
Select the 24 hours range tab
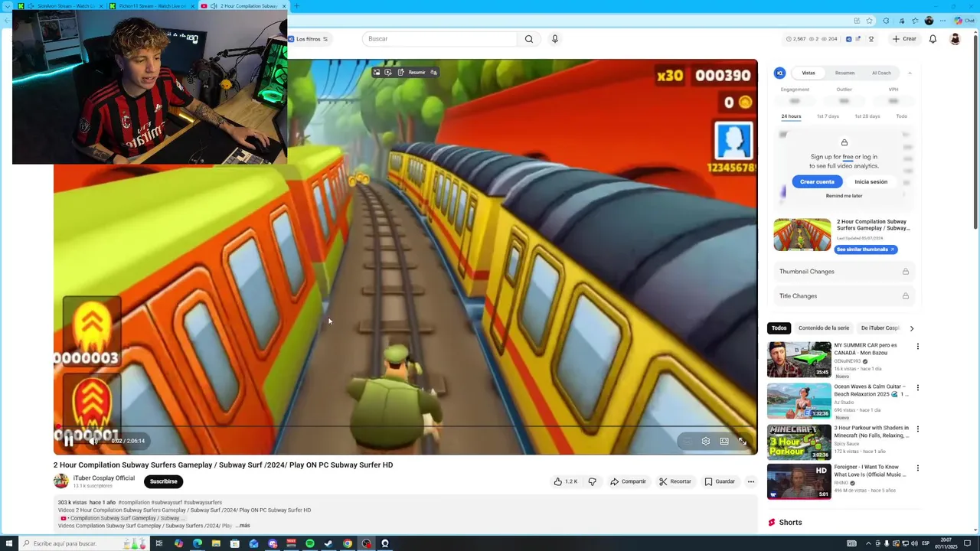click(x=791, y=116)
